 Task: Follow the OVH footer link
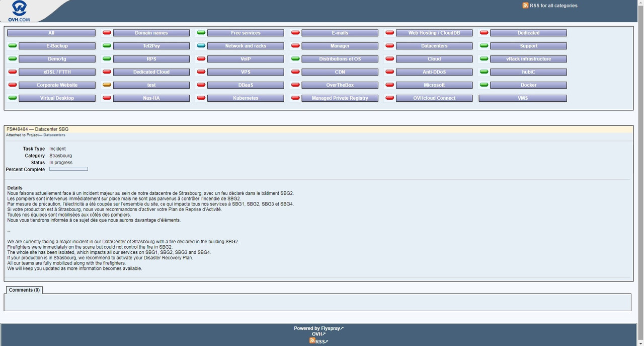[318, 334]
